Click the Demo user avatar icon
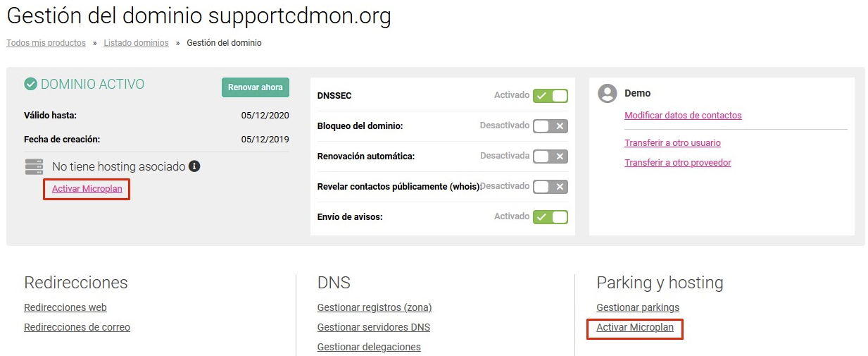Viewport: 868px width, 356px height. pos(607,93)
